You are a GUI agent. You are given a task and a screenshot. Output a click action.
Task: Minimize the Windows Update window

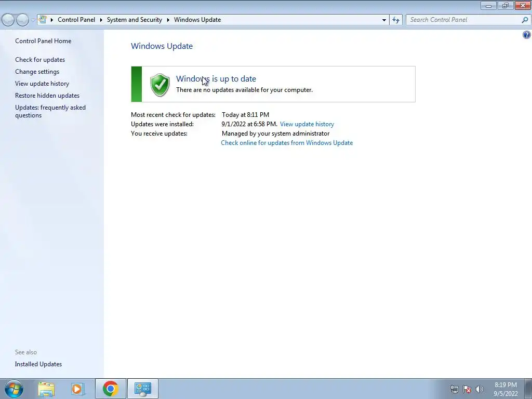[x=488, y=5]
